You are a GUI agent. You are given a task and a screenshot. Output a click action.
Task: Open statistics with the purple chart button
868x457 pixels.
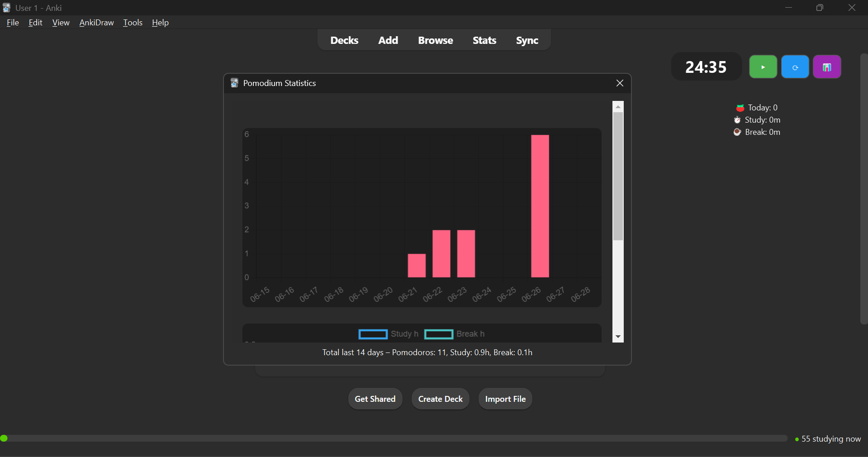tap(826, 67)
